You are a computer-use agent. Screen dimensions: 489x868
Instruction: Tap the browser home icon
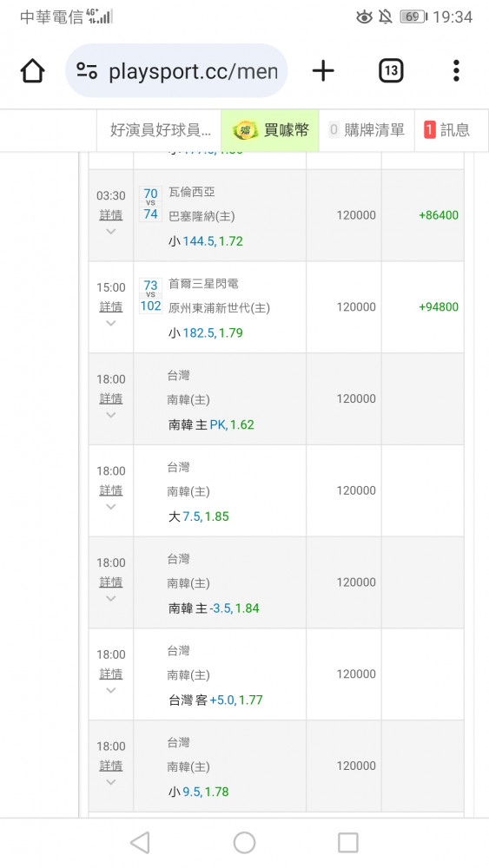click(32, 71)
